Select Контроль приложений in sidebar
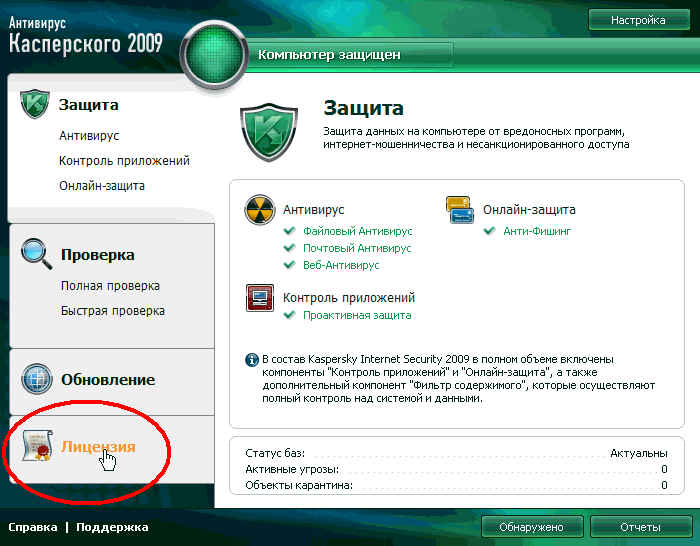The width and height of the screenshot is (700, 546). tap(125, 161)
